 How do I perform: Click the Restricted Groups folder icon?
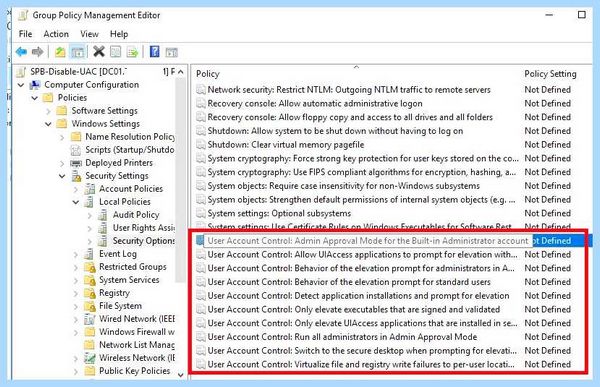(90, 267)
